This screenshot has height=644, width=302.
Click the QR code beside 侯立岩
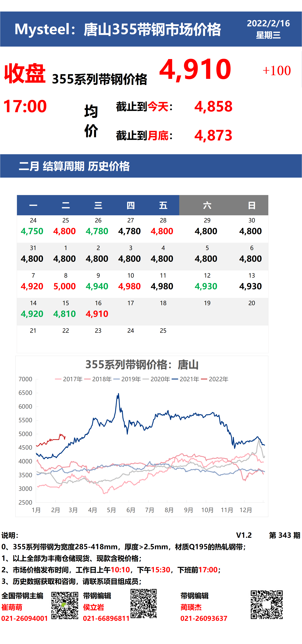(144, 604)
